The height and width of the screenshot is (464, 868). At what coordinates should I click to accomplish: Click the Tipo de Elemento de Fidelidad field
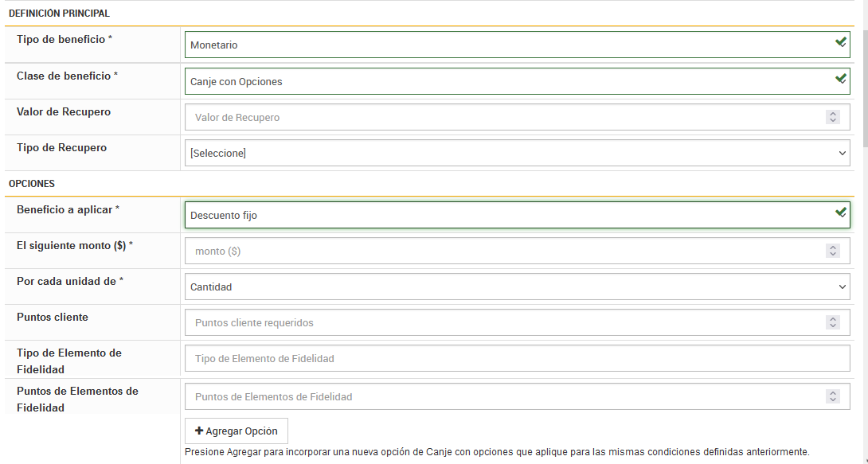(518, 358)
